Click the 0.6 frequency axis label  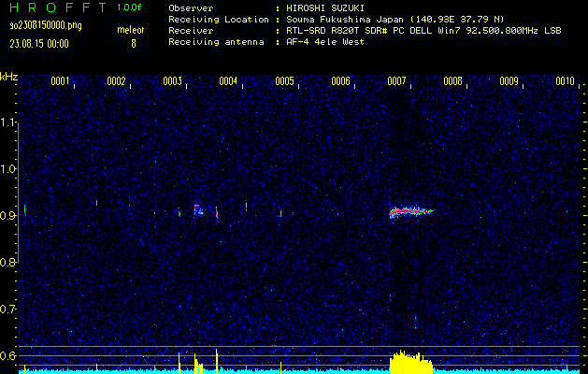(x=8, y=356)
